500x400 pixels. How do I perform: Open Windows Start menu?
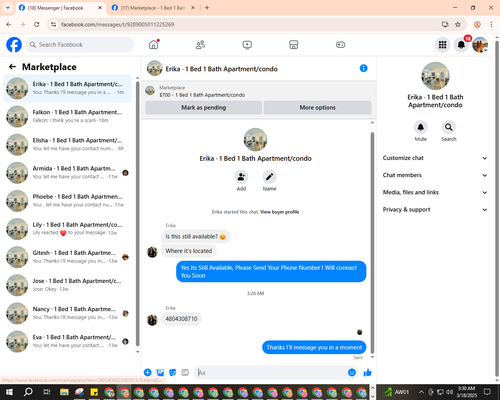[x=9, y=392]
